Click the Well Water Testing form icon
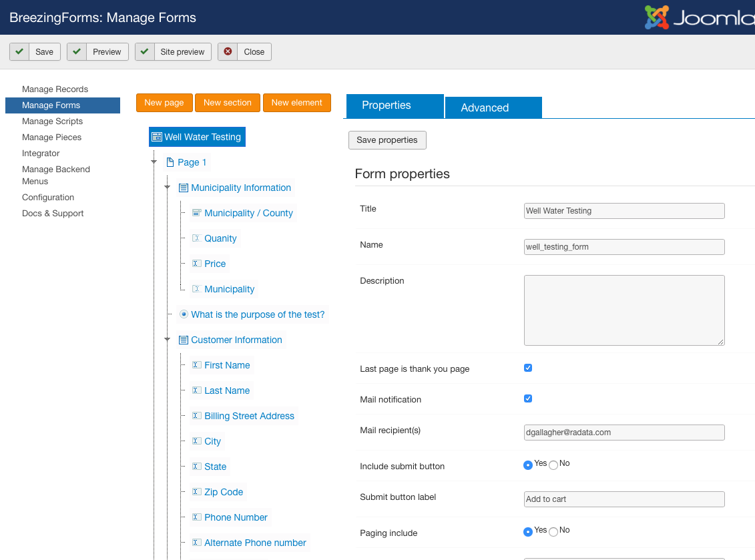Image resolution: width=755 pixels, height=560 pixels. pyautogui.click(x=157, y=137)
